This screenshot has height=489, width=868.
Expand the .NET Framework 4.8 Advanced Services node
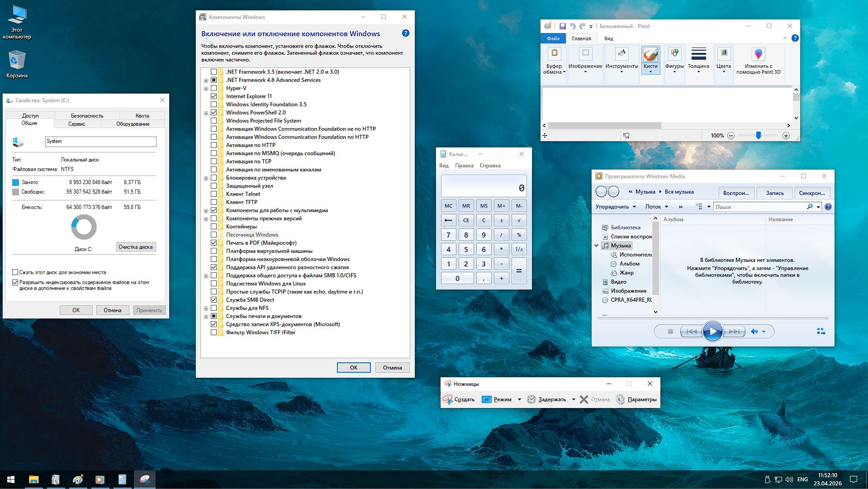click(x=206, y=80)
